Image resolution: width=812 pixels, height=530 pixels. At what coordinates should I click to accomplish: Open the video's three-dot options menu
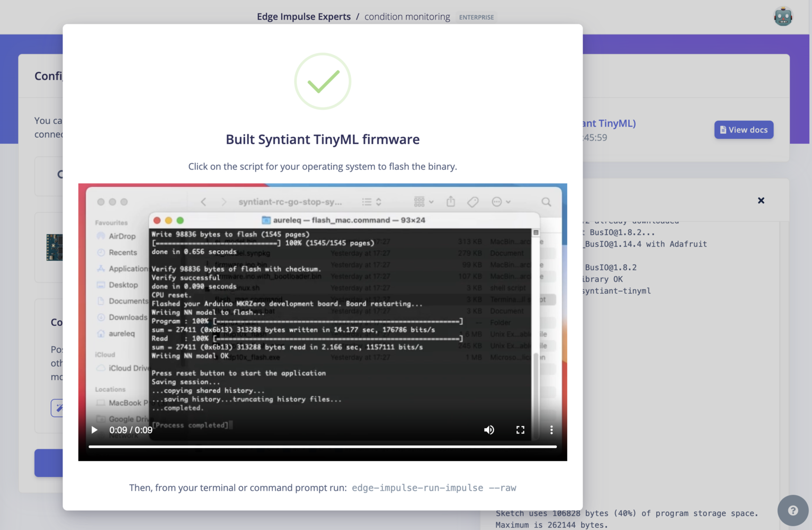551,430
